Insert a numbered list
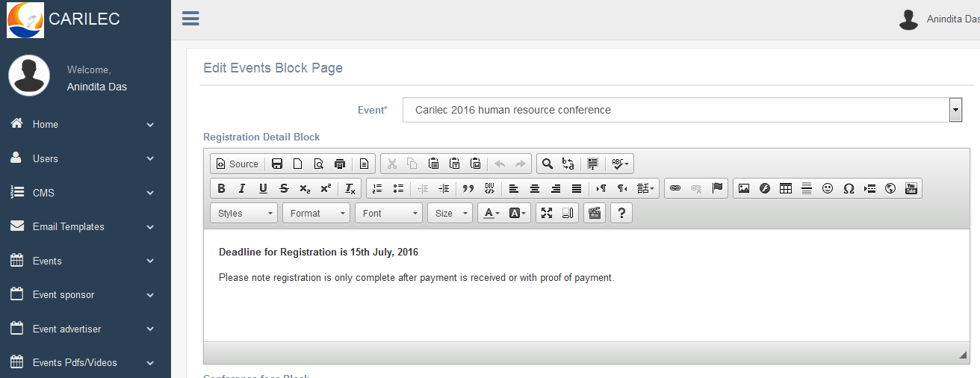Viewport: 980px width, 378px height. coord(377,188)
